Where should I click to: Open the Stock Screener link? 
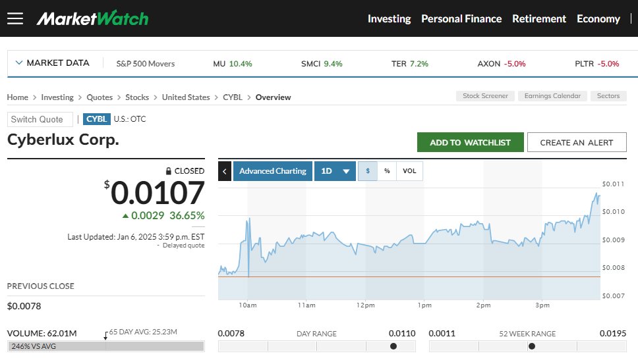pos(485,96)
